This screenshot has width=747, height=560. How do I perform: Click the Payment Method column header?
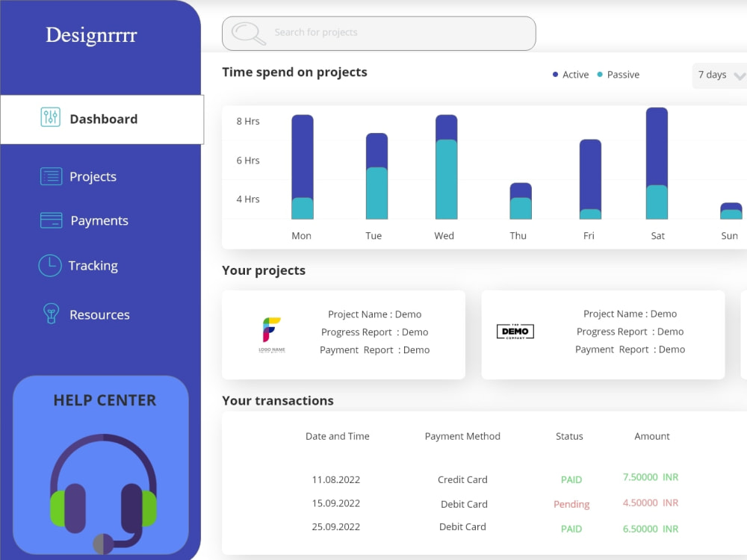pyautogui.click(x=462, y=436)
